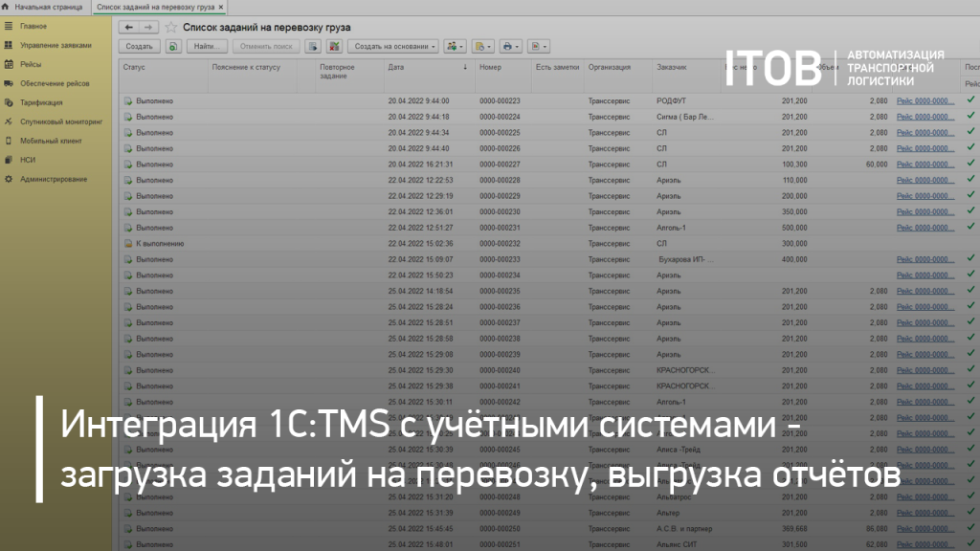
Task: Open the reports dropdown, document with clock icon
Action: pos(482,46)
